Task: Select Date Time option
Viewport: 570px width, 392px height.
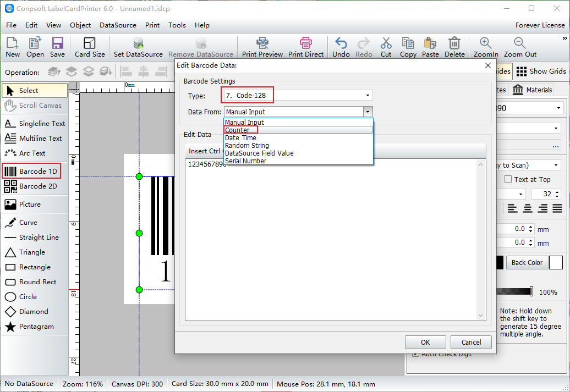Action: 298,137
